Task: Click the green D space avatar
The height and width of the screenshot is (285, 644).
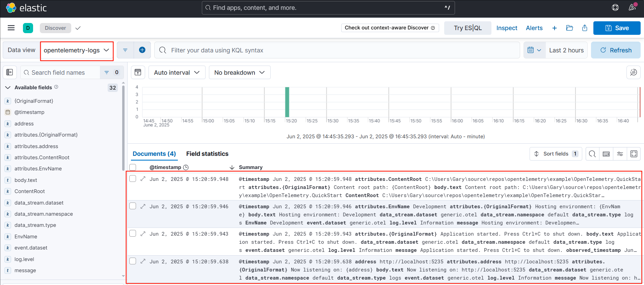Action: [28, 28]
